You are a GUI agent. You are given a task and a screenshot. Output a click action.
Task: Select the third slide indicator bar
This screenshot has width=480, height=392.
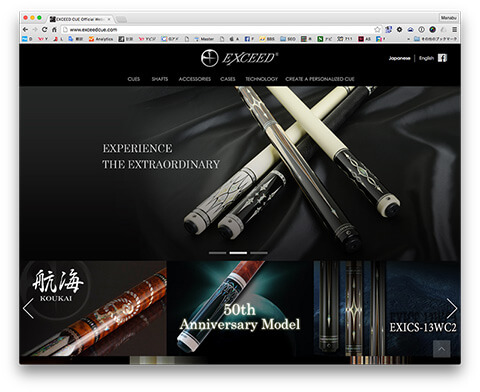point(259,253)
